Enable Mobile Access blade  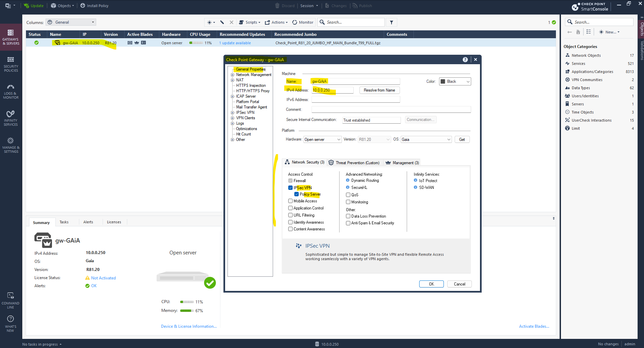pos(290,201)
